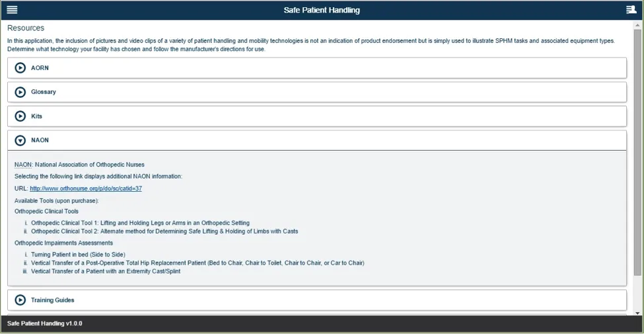Click the dotted-underlined NAON abbreviation
Screen dimensions: 644x334
[x=23, y=165]
